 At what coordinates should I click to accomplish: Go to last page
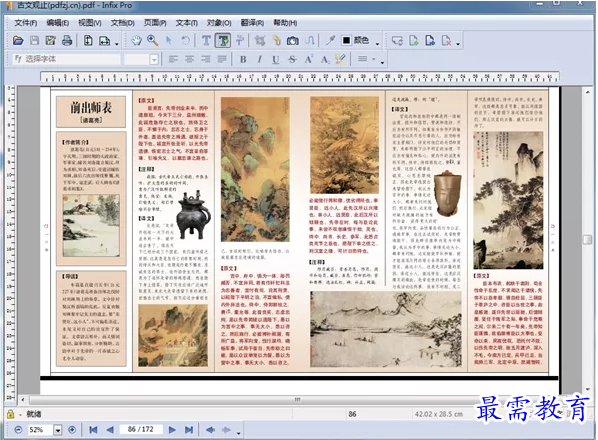coord(188,430)
